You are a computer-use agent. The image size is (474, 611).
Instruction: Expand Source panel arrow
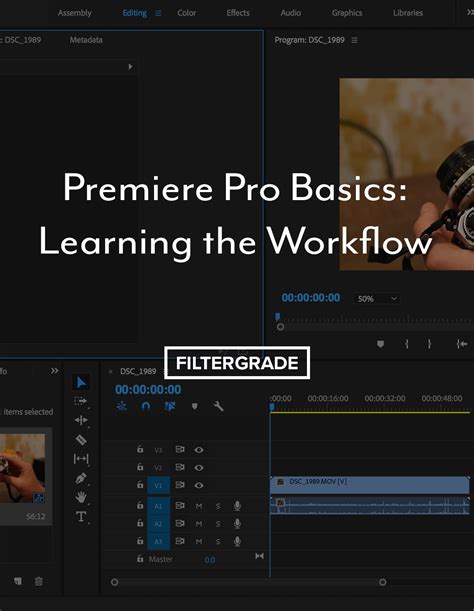coord(130,67)
